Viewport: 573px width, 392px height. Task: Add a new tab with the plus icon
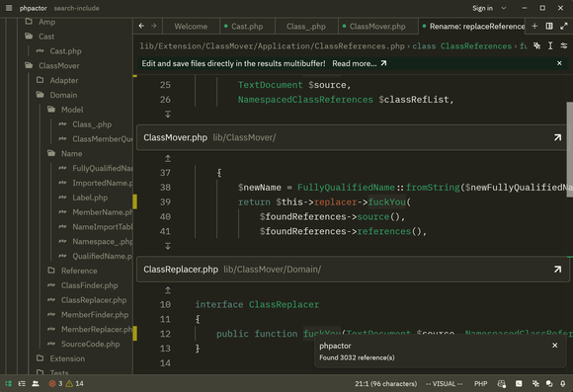click(534, 26)
